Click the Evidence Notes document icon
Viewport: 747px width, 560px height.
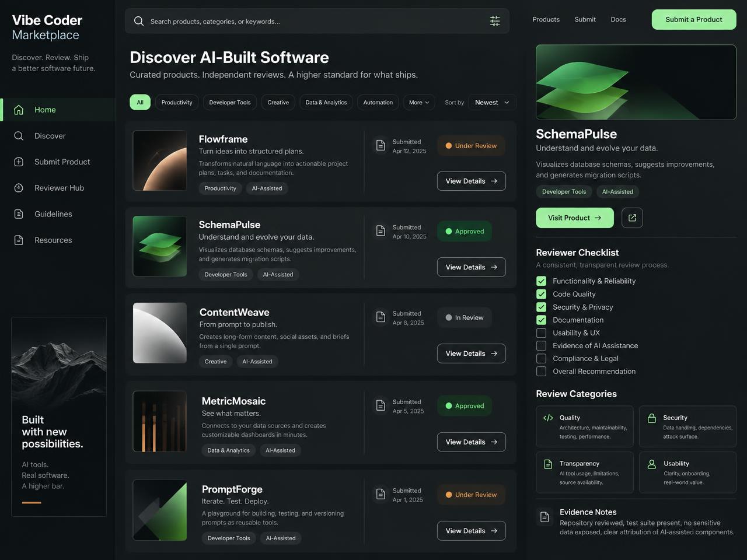pos(544,517)
